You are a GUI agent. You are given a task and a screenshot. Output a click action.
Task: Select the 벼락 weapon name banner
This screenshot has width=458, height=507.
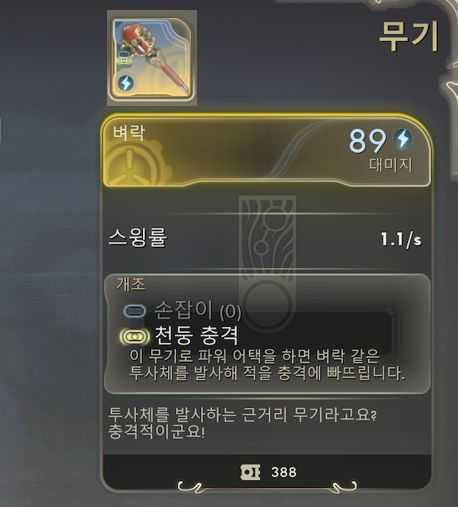coord(267,150)
